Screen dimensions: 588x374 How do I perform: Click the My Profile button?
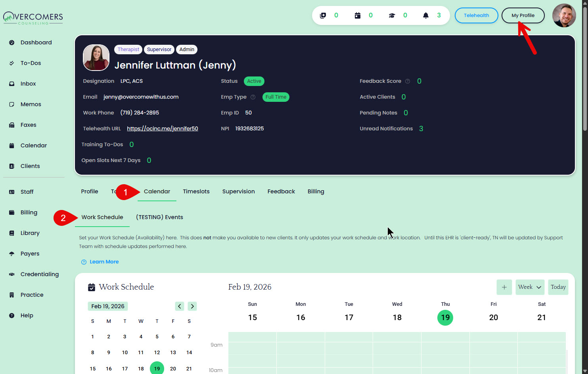click(x=523, y=15)
